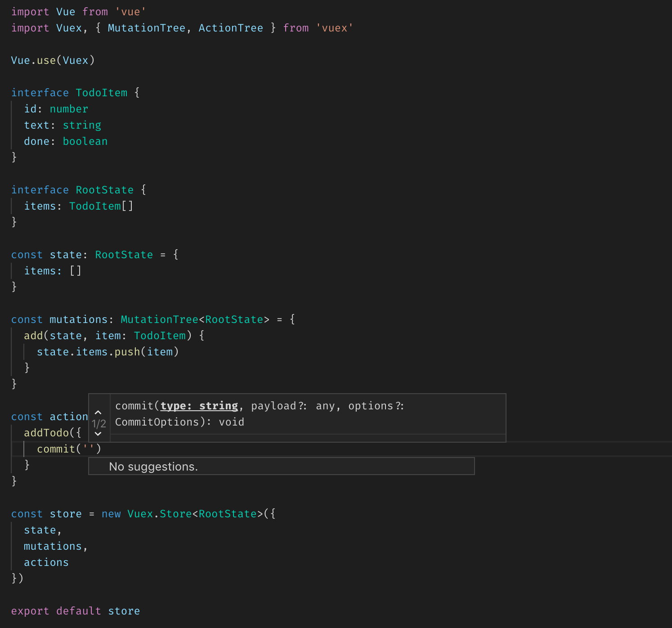Viewport: 672px width, 628px height.
Task: Click TodoItem in the interface declaration
Action: coord(102,93)
